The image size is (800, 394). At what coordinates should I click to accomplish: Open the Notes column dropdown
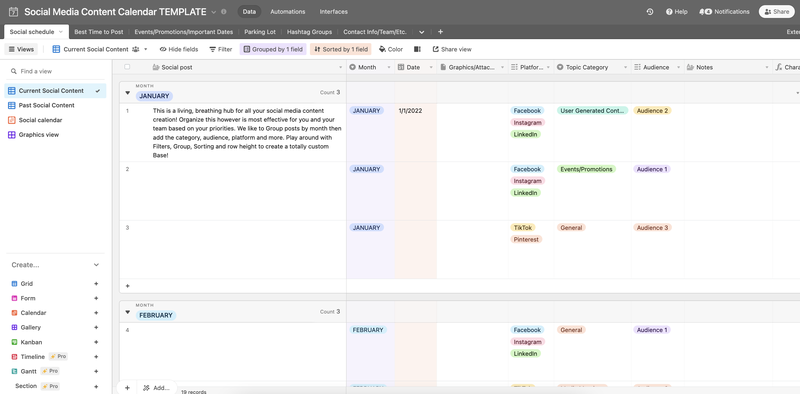(766, 67)
